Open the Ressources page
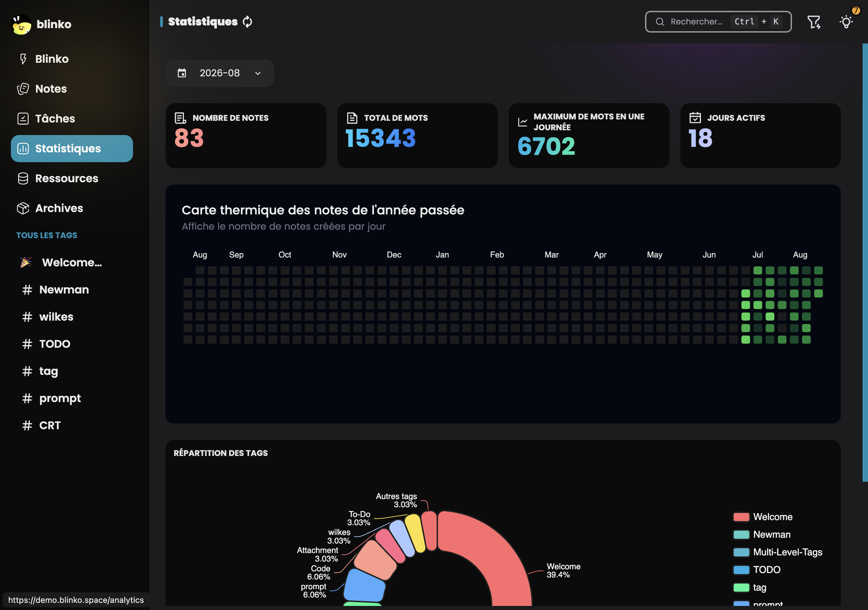 (72, 178)
